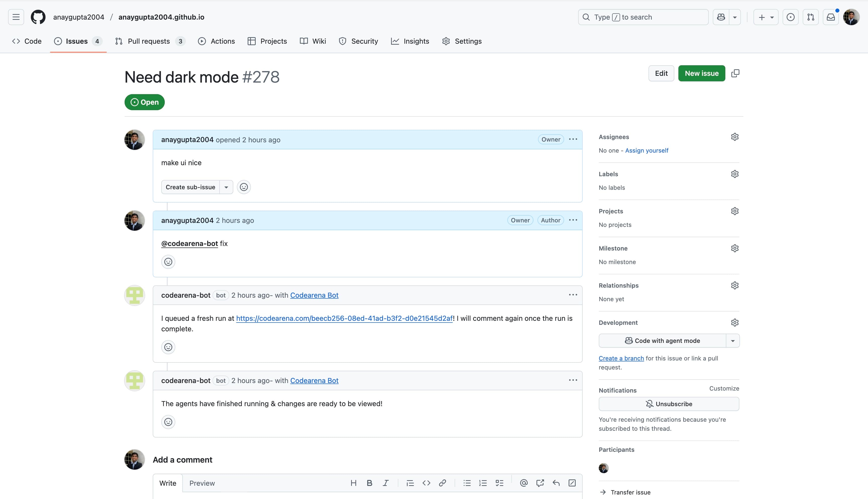The width and height of the screenshot is (868, 499).
Task: Insert a heading in the comment editor
Action: [x=354, y=483]
